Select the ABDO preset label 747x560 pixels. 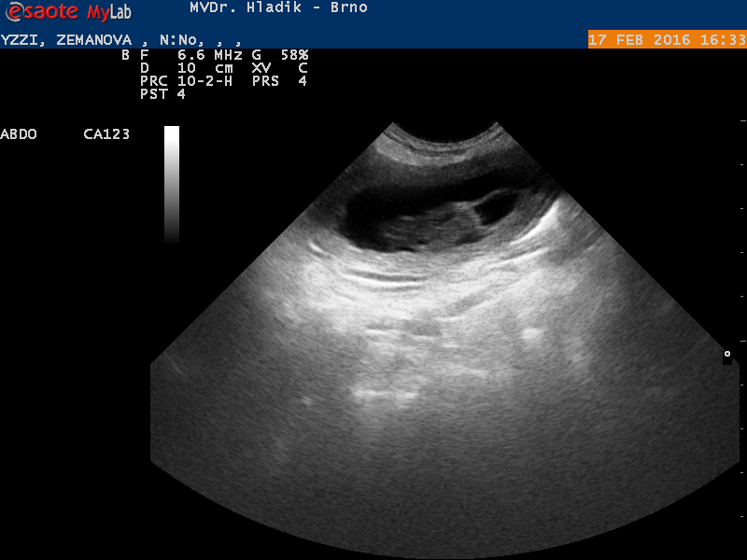point(19,134)
